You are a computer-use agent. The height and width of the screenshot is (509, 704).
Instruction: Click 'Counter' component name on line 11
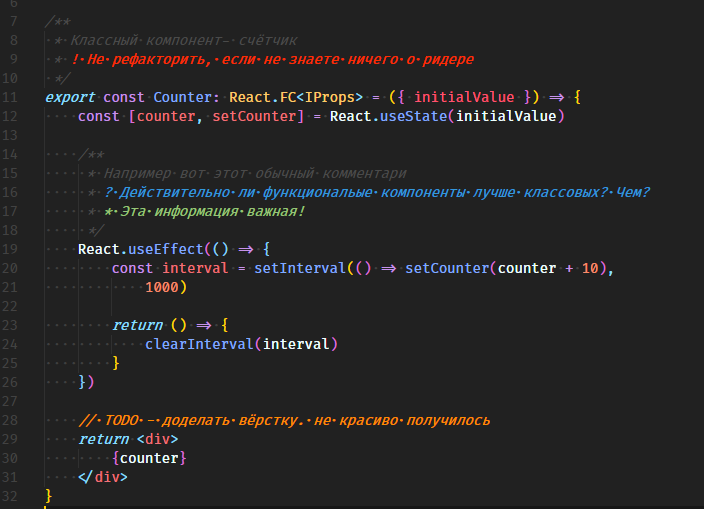point(183,97)
